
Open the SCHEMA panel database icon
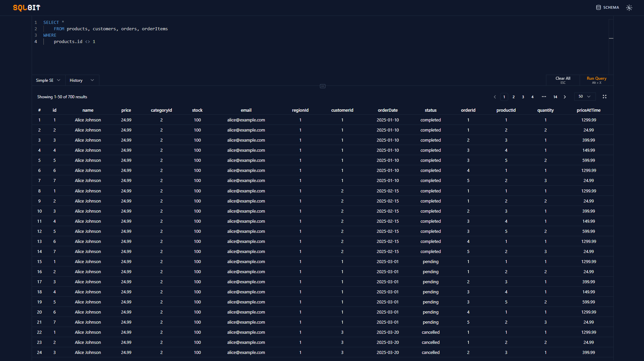(x=598, y=7)
